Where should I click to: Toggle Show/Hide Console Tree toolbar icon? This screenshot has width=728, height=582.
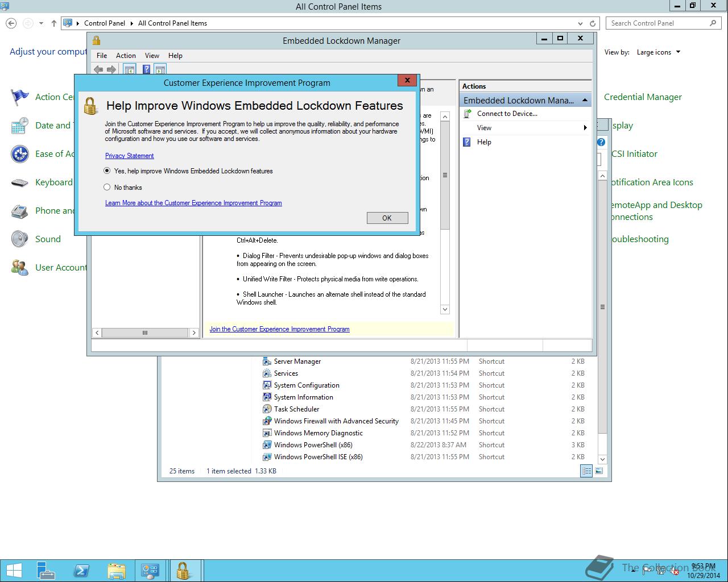[130, 69]
